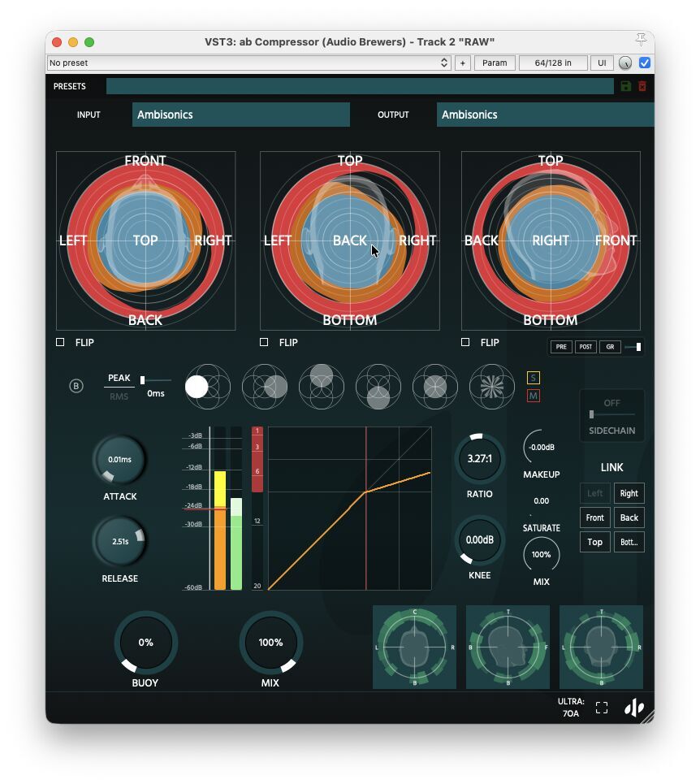Click the Back link button
The height and width of the screenshot is (784, 700).
coord(629,518)
